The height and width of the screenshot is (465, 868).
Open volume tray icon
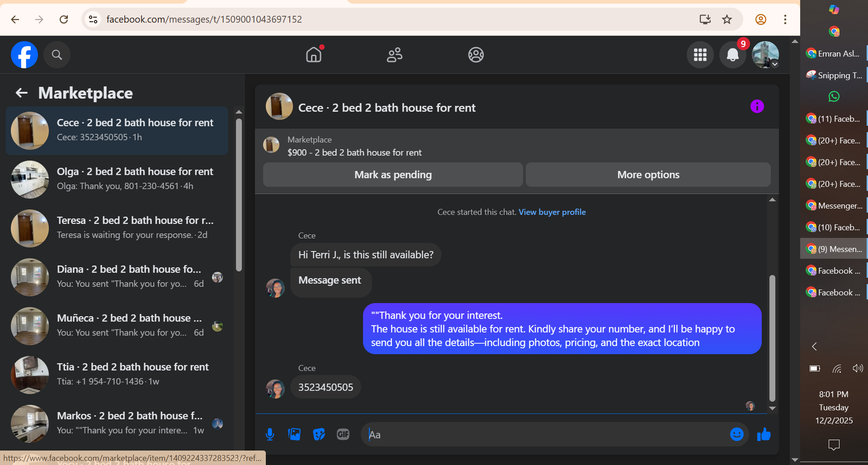point(857,368)
